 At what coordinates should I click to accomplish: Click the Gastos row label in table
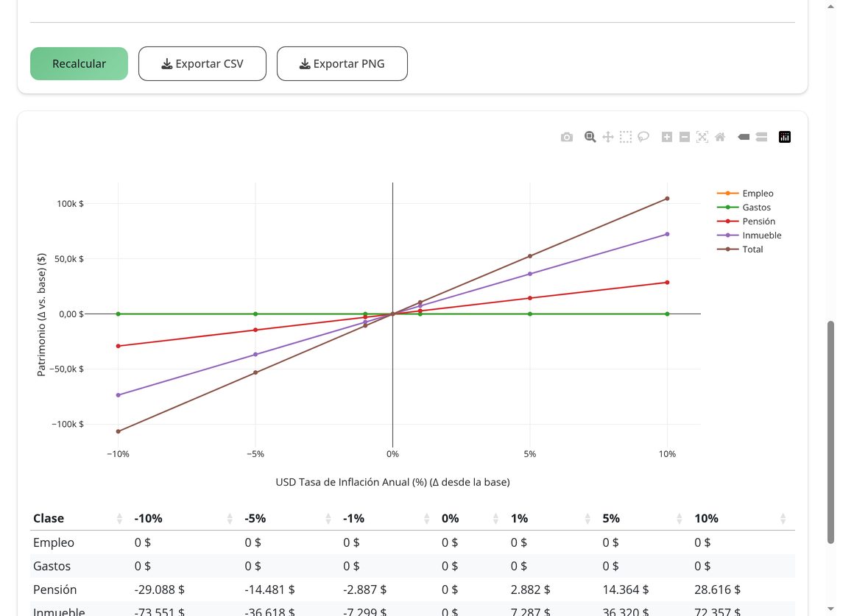tap(52, 567)
